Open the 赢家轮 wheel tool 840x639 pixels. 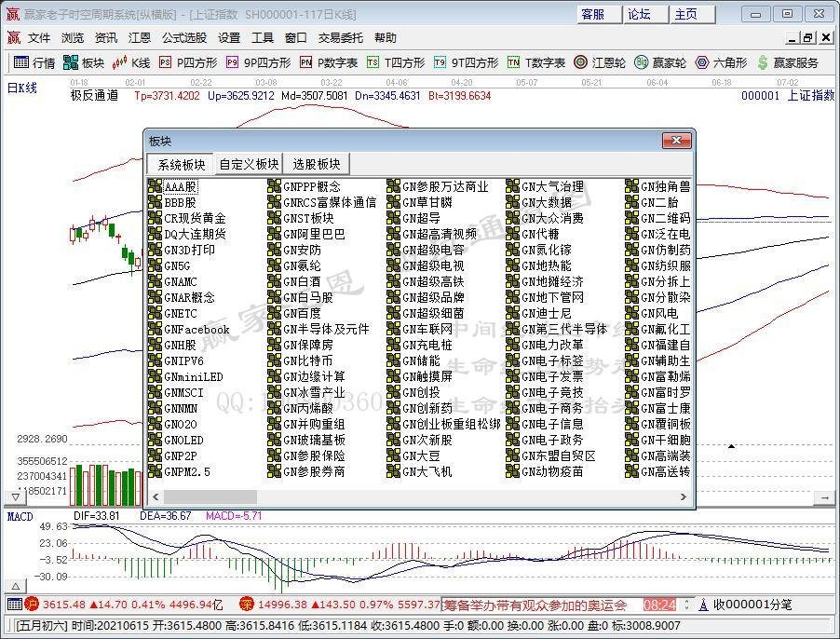tap(660, 62)
